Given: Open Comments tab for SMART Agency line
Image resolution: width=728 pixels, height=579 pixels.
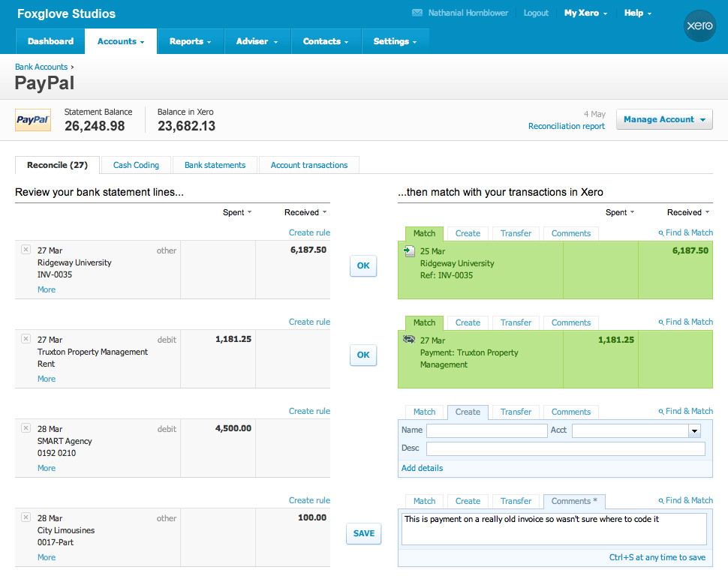Looking at the screenshot, I should (x=570, y=412).
